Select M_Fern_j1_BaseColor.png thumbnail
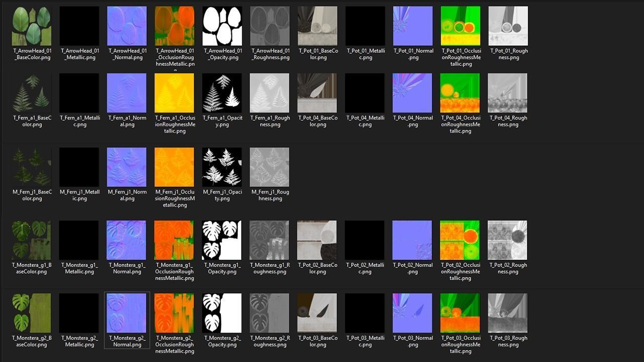This screenshot has width=644, height=362. pos(32,167)
